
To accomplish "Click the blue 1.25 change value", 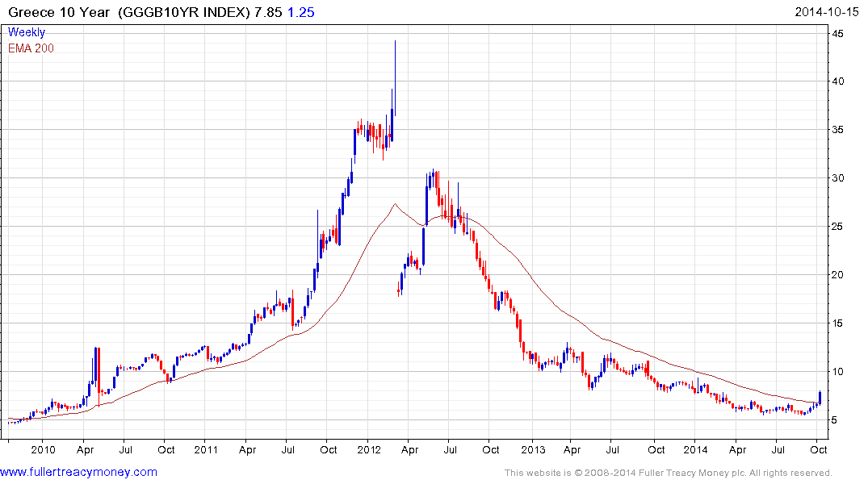I will 300,12.
